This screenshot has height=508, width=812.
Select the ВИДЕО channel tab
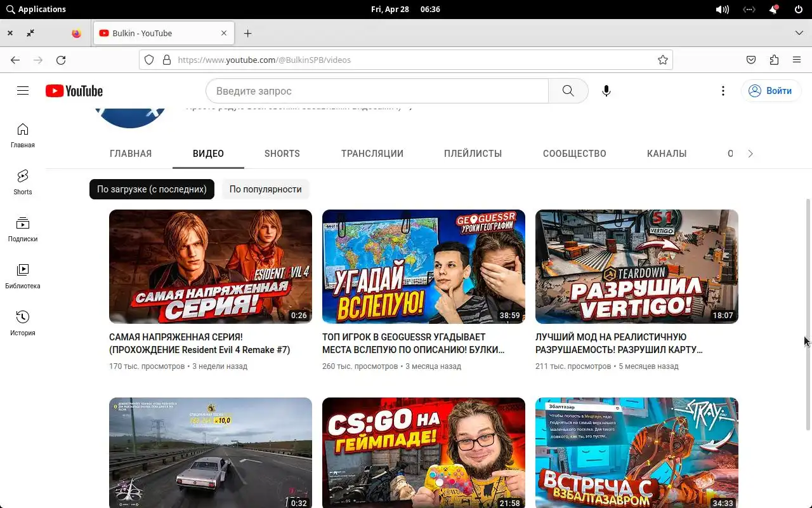click(208, 154)
